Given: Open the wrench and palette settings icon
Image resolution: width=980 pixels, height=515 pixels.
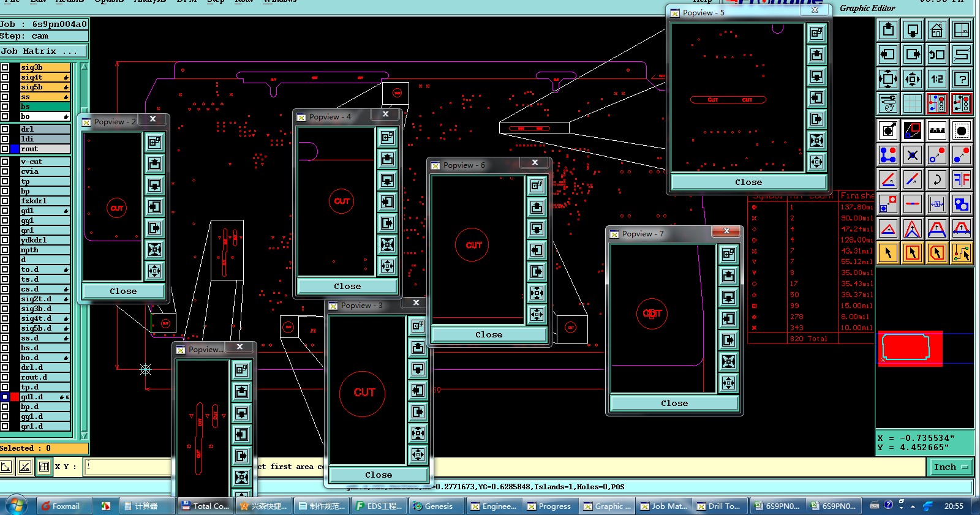Looking at the screenshot, I should 888,103.
